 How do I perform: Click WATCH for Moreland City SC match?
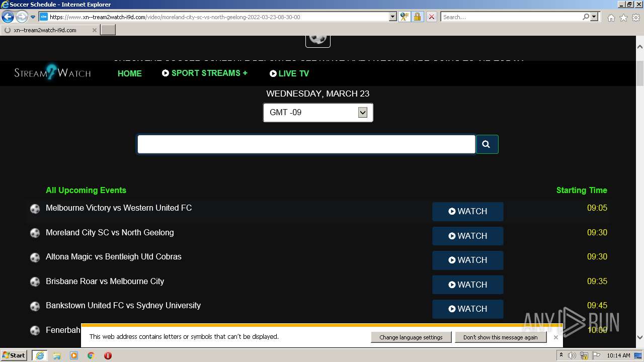click(x=468, y=236)
